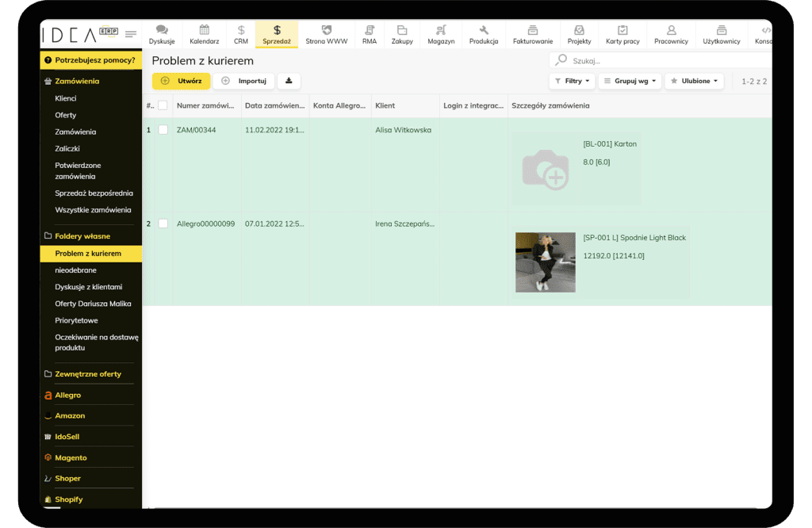Tick the checkbox for order Allegro00000099
The image size is (812, 528).
163,224
